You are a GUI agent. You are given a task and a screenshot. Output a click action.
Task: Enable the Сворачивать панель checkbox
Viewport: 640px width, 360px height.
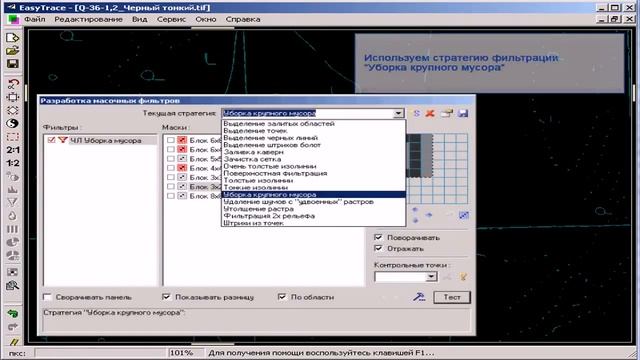click(x=47, y=297)
